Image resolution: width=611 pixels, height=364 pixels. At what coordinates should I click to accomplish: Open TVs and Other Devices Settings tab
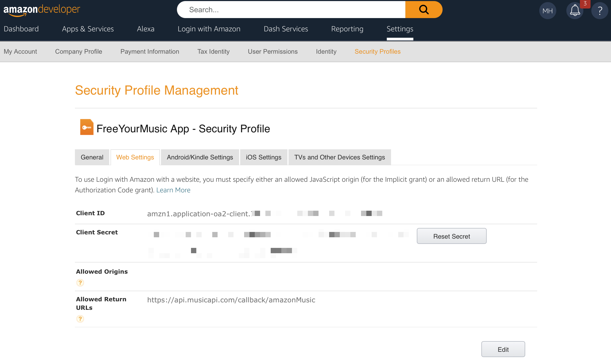coord(339,157)
